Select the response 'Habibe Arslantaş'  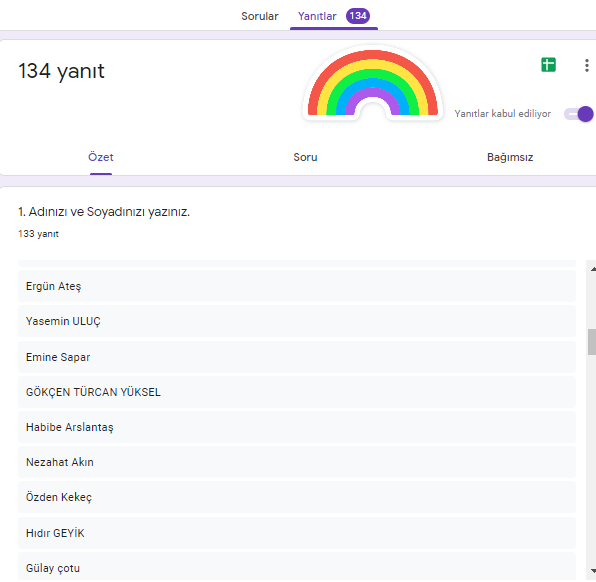pyautogui.click(x=297, y=427)
